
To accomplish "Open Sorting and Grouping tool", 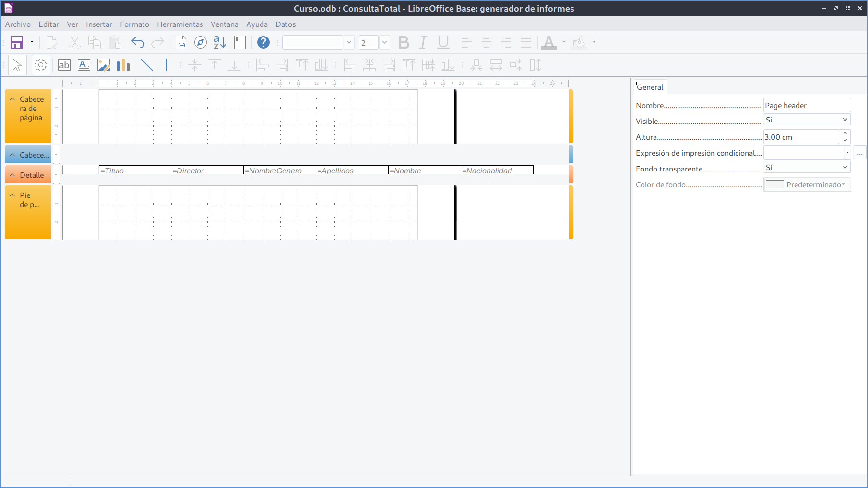I will (x=220, y=43).
